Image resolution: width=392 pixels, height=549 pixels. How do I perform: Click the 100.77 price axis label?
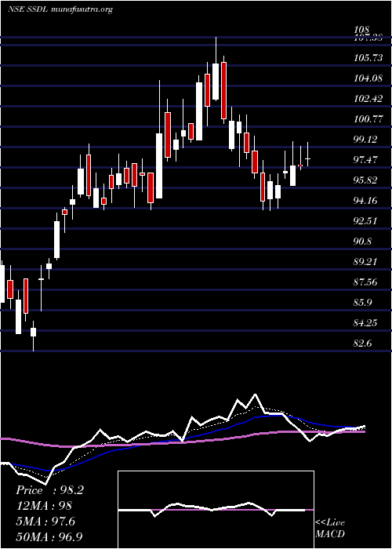click(x=368, y=119)
